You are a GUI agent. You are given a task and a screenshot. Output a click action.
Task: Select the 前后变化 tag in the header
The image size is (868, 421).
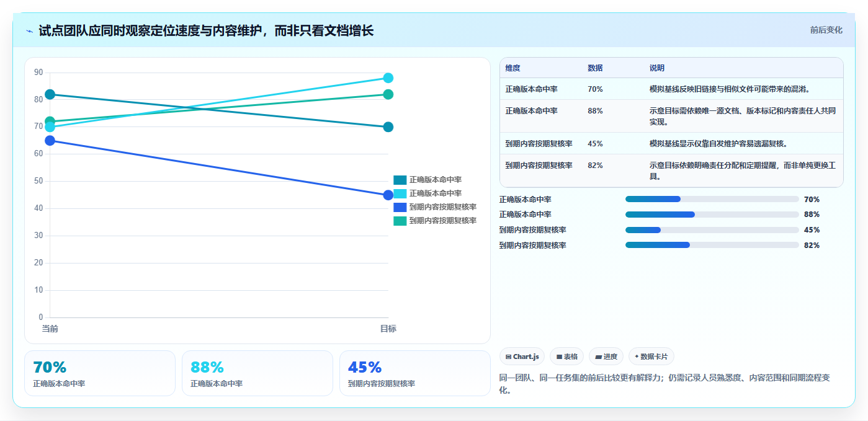tap(826, 30)
